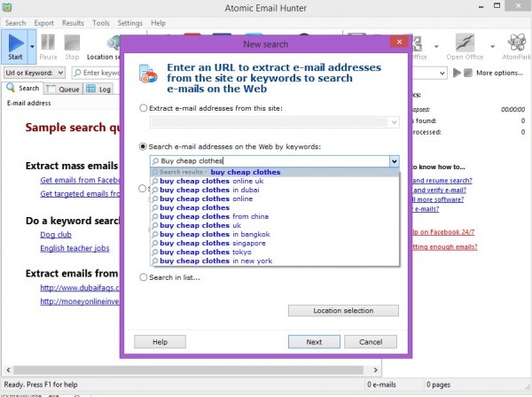This screenshot has width=532, height=397.
Task: Open the Export menu
Action: tap(43, 23)
